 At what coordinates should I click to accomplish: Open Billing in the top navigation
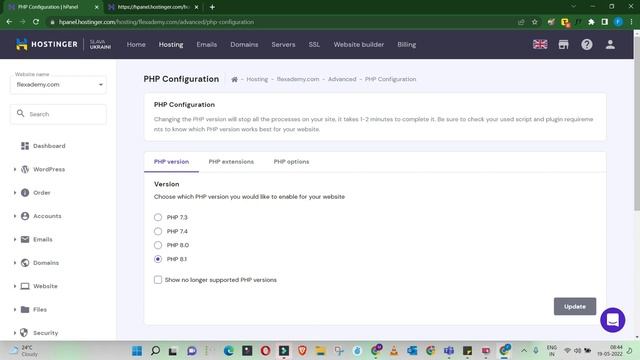(x=407, y=44)
